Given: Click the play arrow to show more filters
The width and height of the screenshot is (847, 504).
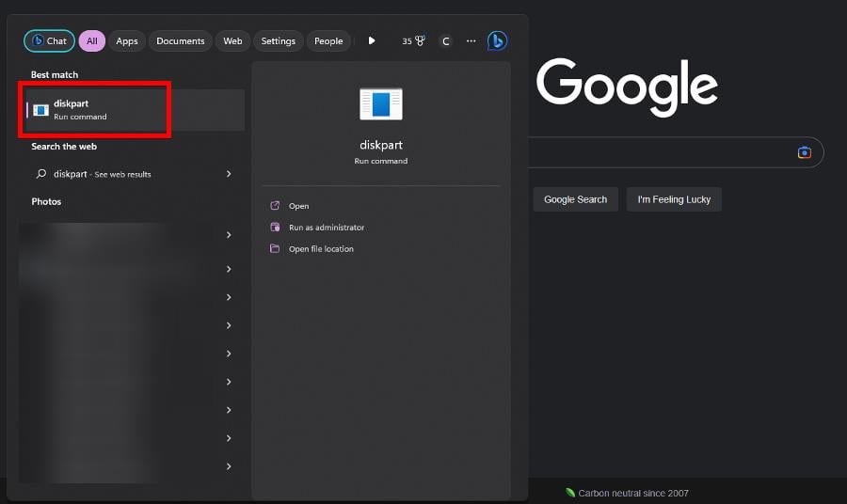Looking at the screenshot, I should pos(372,41).
